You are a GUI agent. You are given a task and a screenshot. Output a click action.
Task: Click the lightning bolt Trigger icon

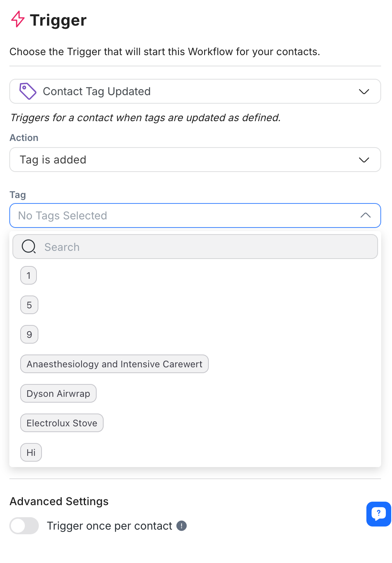coord(17,19)
